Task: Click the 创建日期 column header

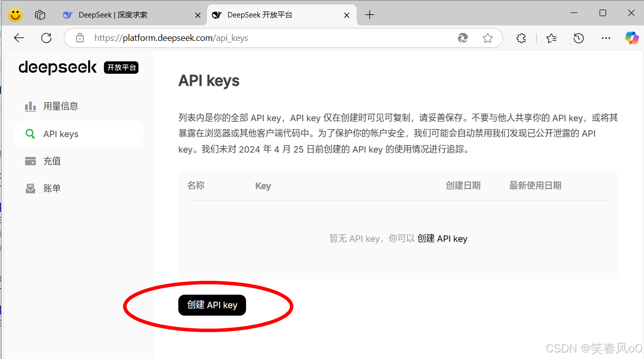Action: coord(463,185)
